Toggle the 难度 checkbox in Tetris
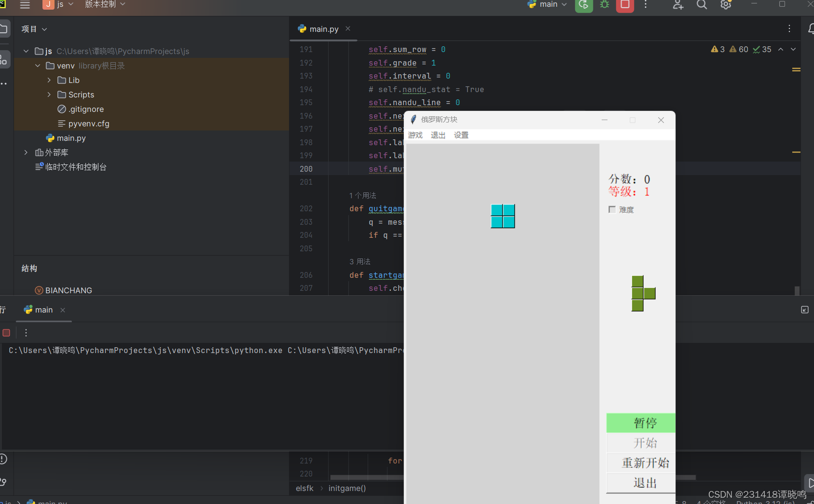 (612, 209)
